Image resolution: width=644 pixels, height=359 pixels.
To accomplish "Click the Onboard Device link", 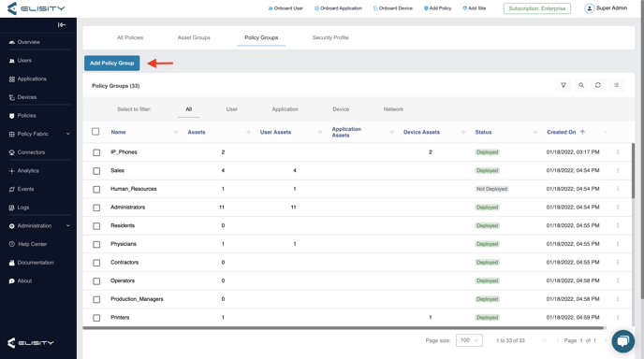I will coord(392,8).
